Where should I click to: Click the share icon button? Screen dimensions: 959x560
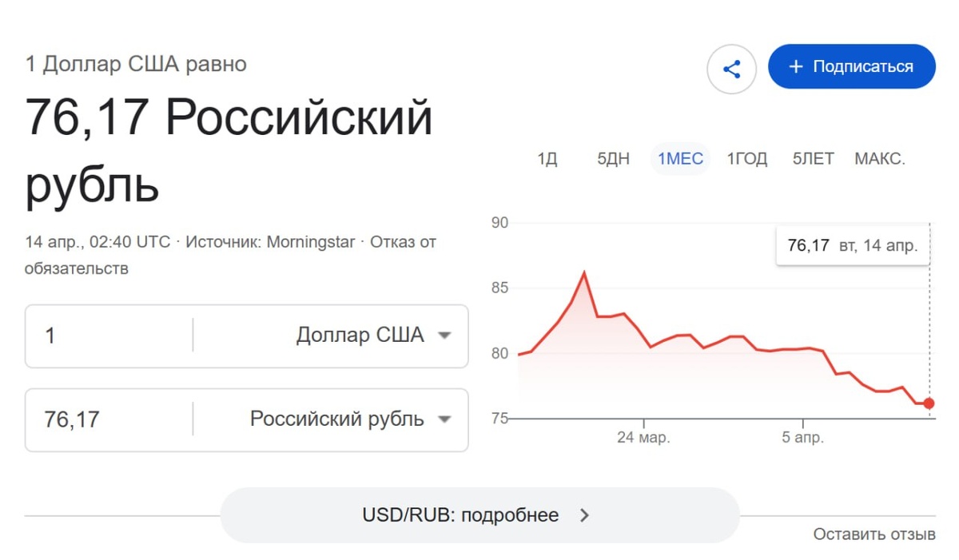coord(731,69)
